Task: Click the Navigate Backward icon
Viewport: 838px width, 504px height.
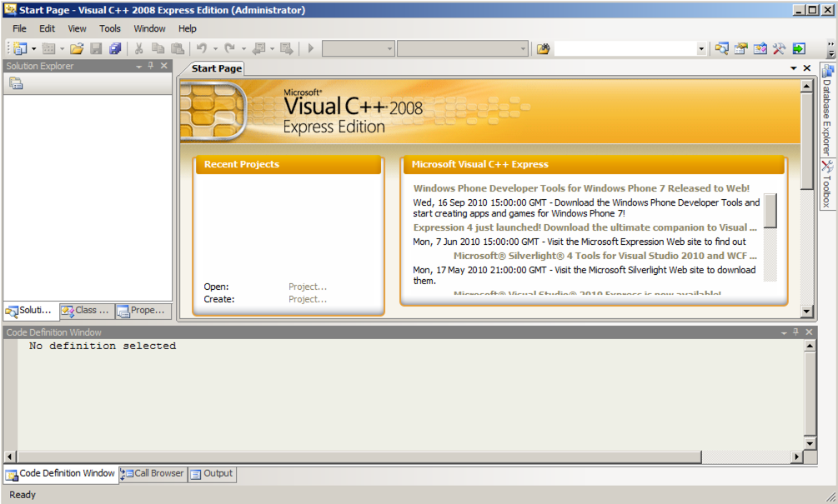Action: pos(258,48)
